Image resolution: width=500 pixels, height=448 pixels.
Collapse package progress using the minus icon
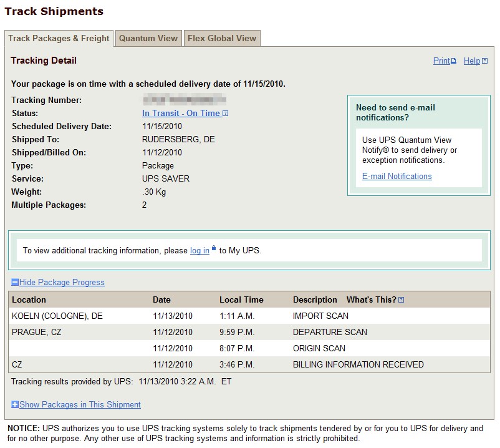(15, 282)
